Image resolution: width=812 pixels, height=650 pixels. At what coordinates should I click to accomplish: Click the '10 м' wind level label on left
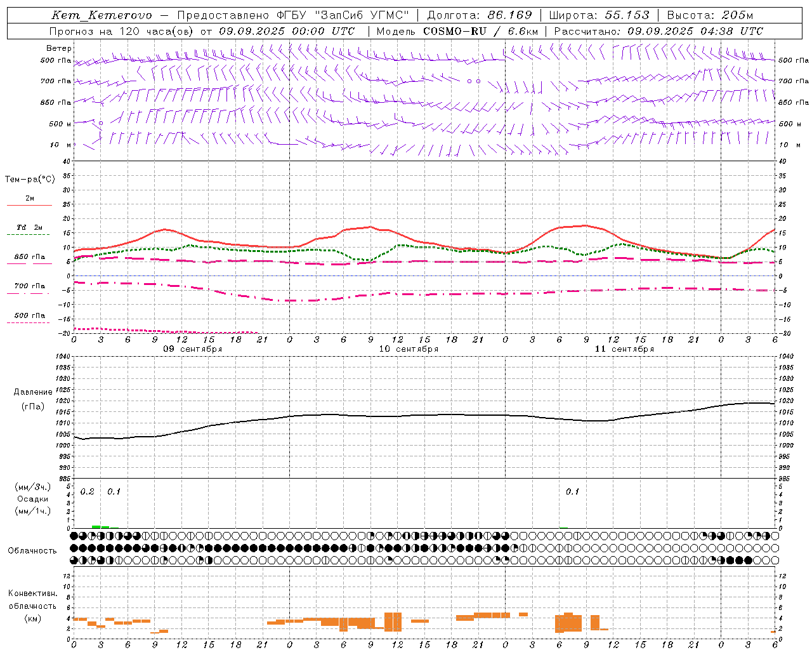point(60,145)
